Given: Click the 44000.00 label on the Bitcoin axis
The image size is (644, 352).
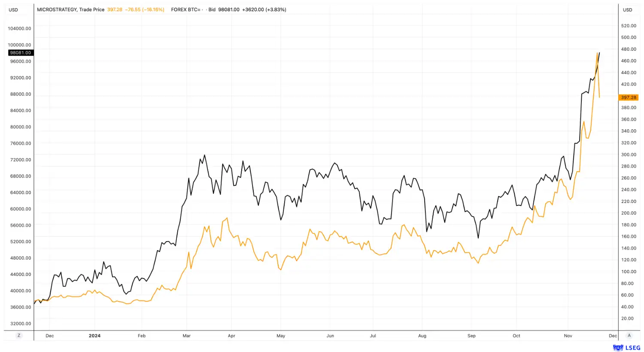Looking at the screenshot, I should (x=21, y=274).
